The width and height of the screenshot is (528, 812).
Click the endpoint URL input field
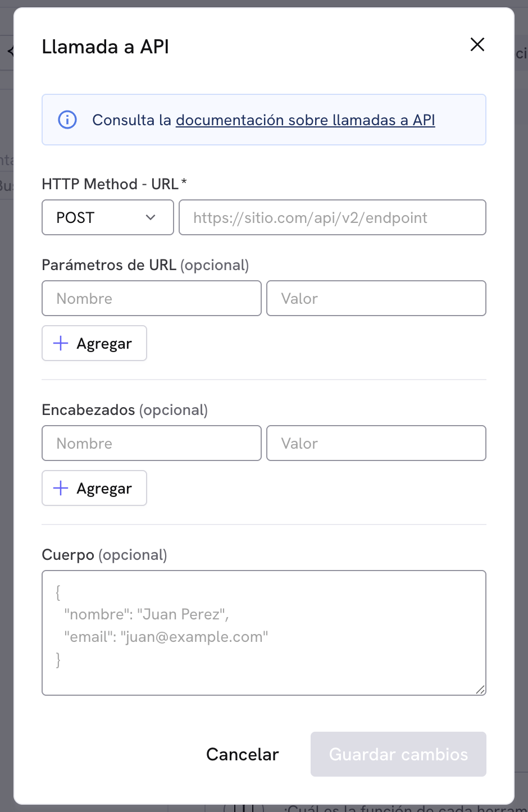(x=333, y=217)
